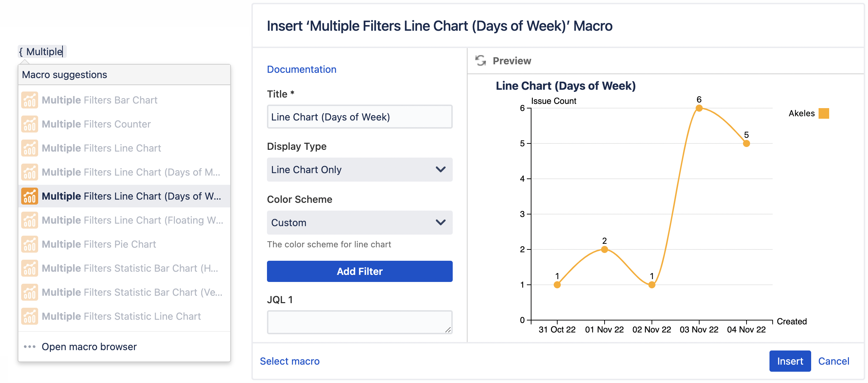This screenshot has height=383, width=868.
Task: Open the Color Scheme dropdown
Action: [359, 223]
